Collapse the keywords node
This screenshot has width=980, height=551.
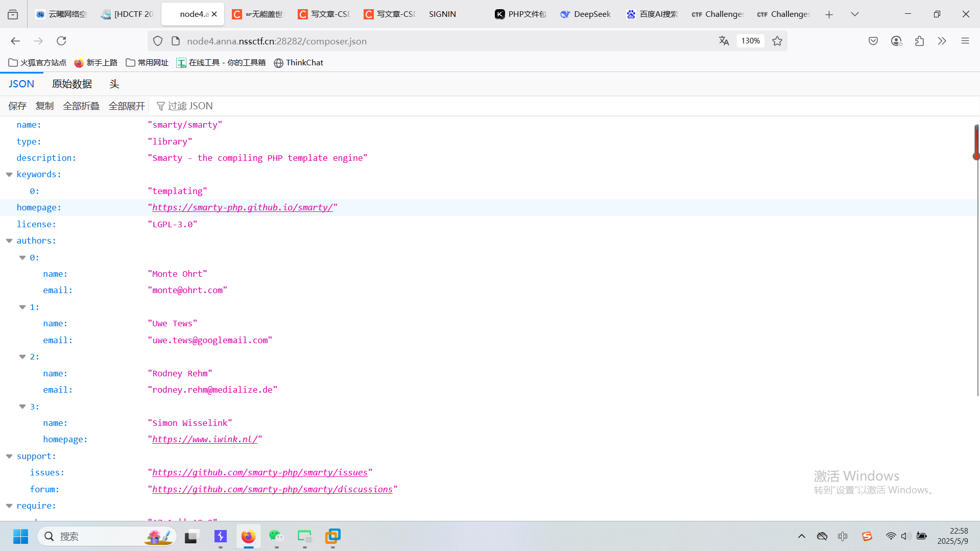pyautogui.click(x=9, y=175)
